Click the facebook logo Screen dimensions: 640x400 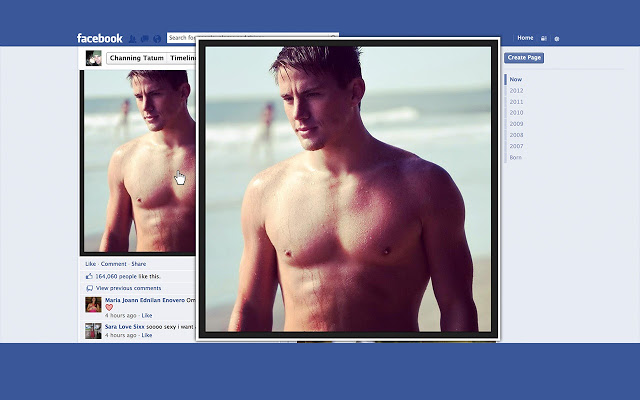pyautogui.click(x=100, y=38)
